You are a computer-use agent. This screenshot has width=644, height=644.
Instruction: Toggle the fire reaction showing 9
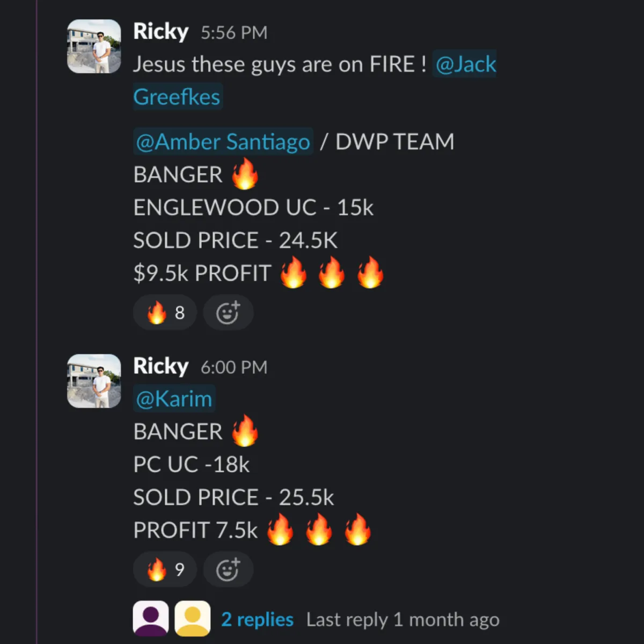tap(165, 569)
